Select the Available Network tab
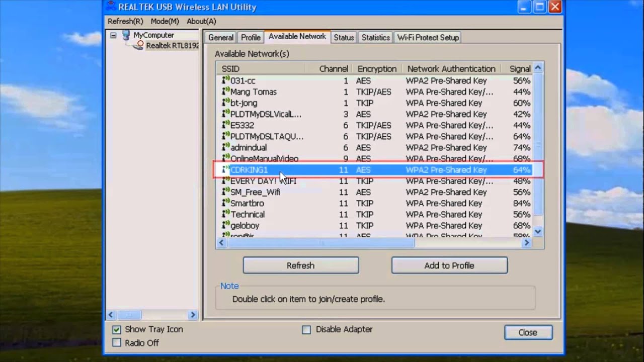Viewport: 644px width, 362px height. point(297,37)
